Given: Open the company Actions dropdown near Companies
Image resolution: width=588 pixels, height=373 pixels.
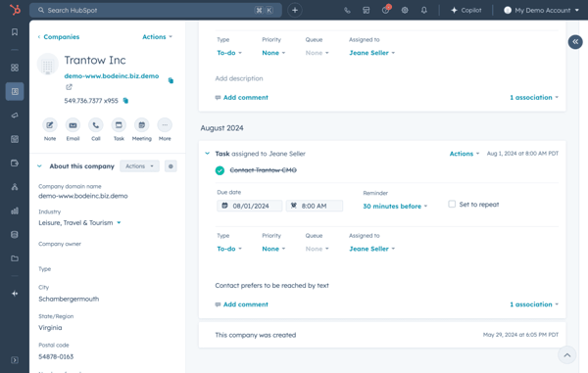Looking at the screenshot, I should (157, 36).
